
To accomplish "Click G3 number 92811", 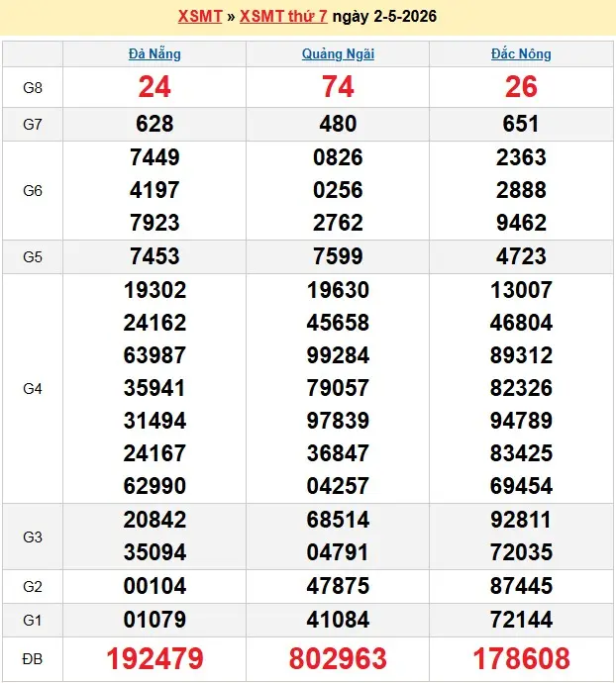I will [x=521, y=520].
